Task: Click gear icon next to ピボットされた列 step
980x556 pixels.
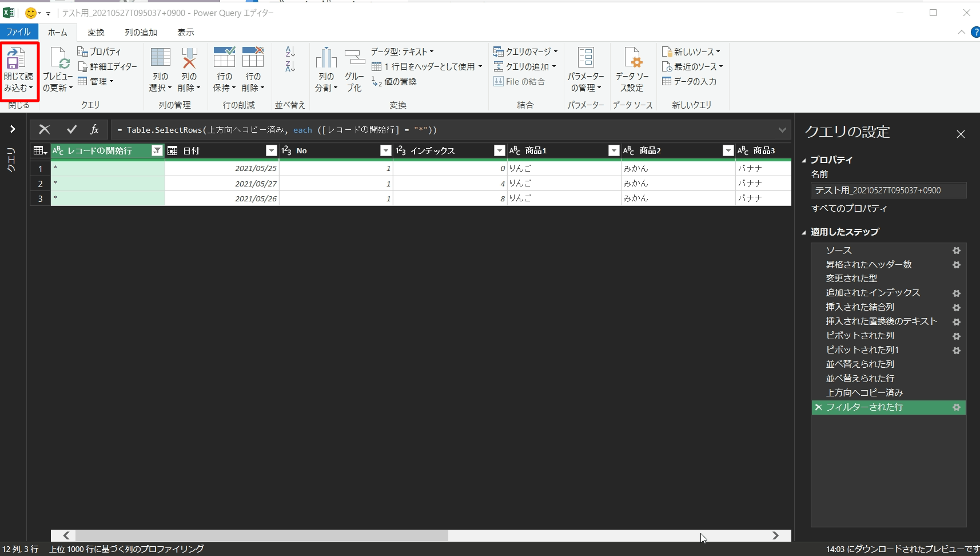Action: click(956, 336)
